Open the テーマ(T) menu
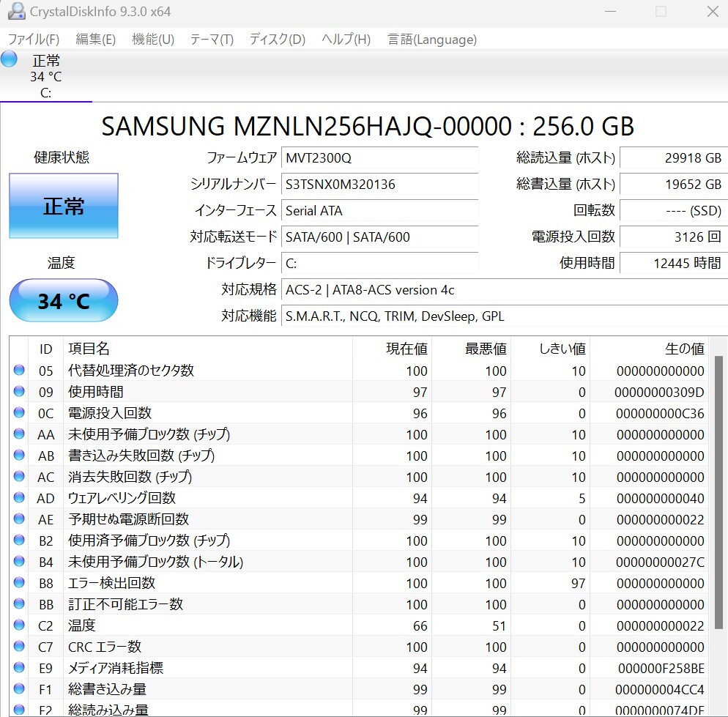The image size is (728, 717). (212, 40)
